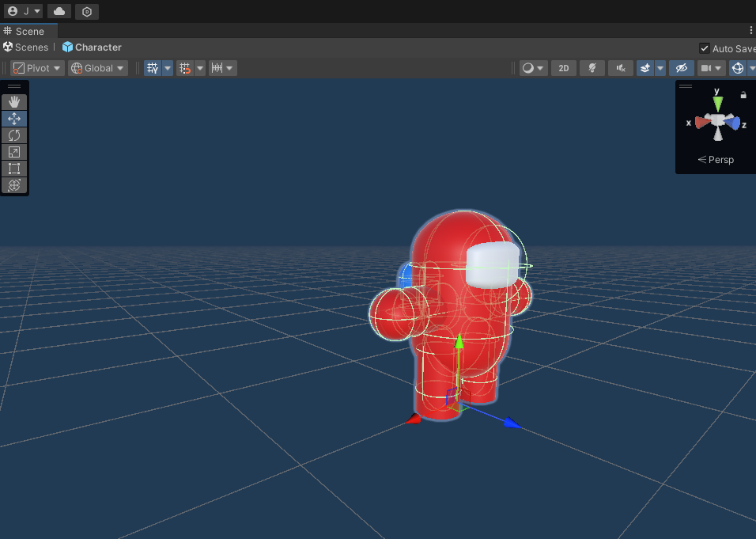Click the bottom gray cone of orientation gizmo
The image size is (756, 539).
[x=718, y=133]
